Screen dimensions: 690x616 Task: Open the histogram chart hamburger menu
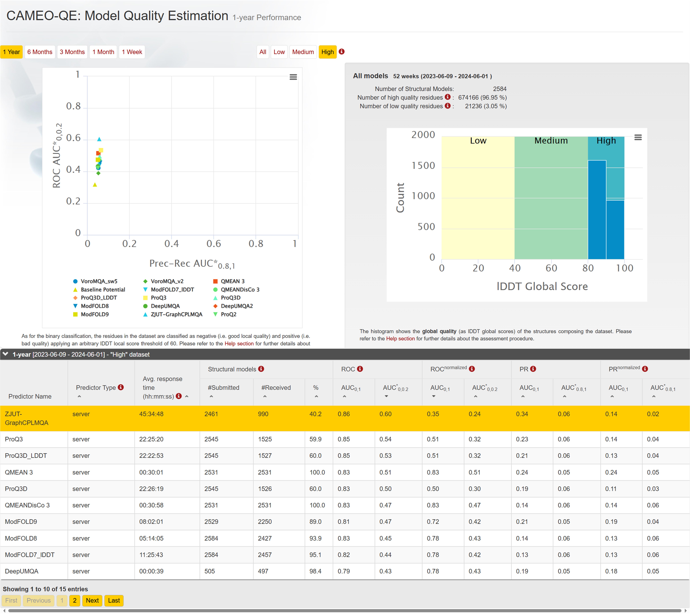click(x=638, y=137)
